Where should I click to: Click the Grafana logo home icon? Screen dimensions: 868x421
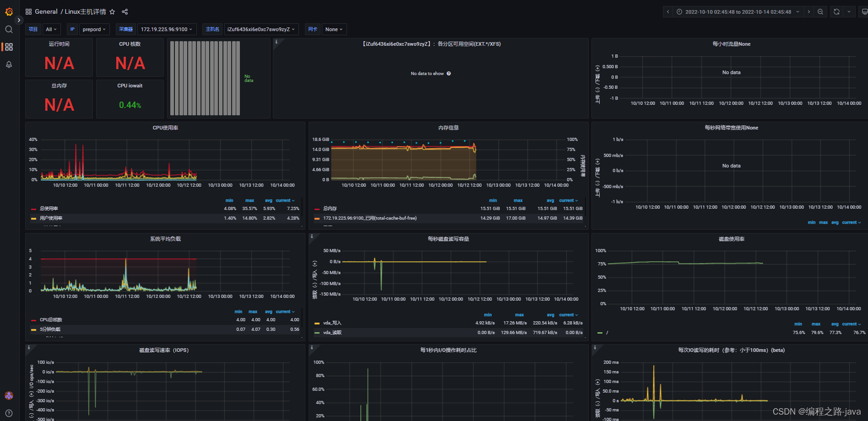point(9,11)
